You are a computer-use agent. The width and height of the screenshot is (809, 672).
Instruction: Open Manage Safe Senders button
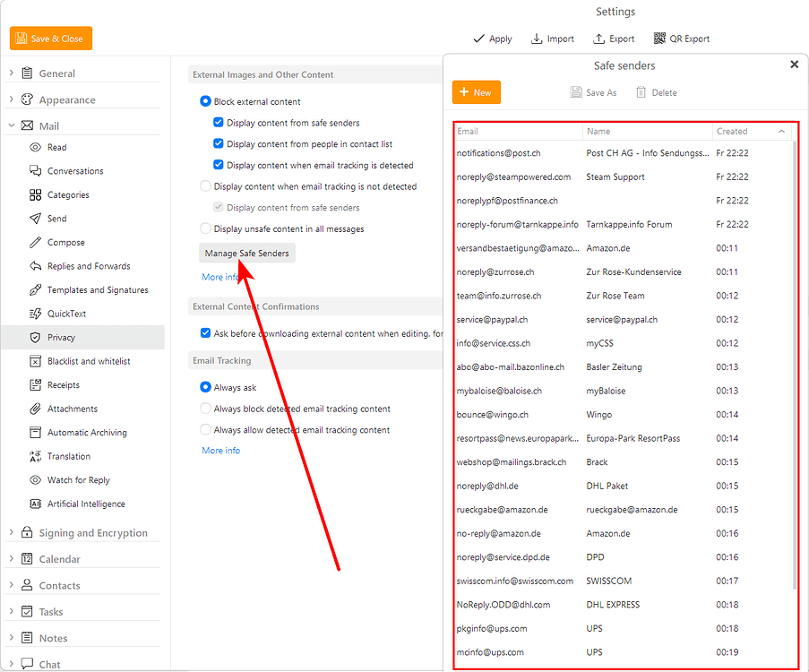click(x=247, y=253)
